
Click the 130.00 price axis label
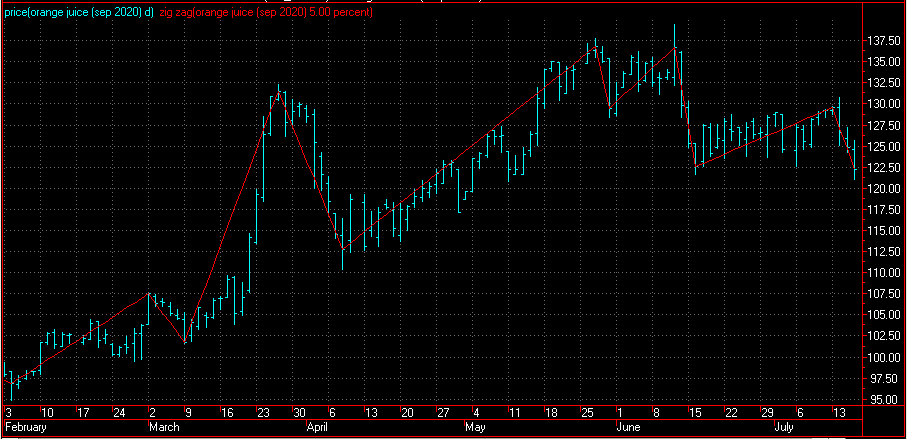(884, 104)
